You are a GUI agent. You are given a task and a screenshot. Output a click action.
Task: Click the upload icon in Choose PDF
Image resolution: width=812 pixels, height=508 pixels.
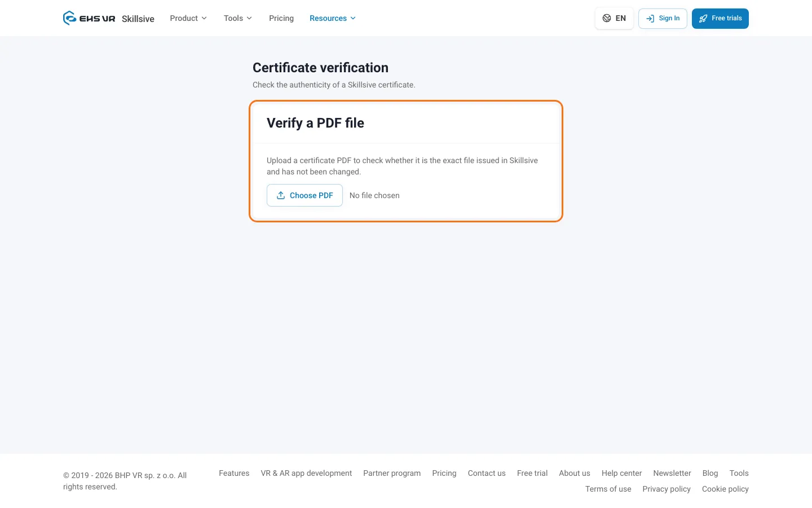click(281, 195)
